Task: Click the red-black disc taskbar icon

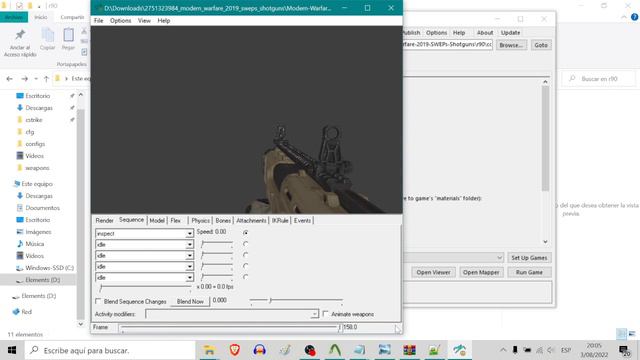Action: (310, 350)
